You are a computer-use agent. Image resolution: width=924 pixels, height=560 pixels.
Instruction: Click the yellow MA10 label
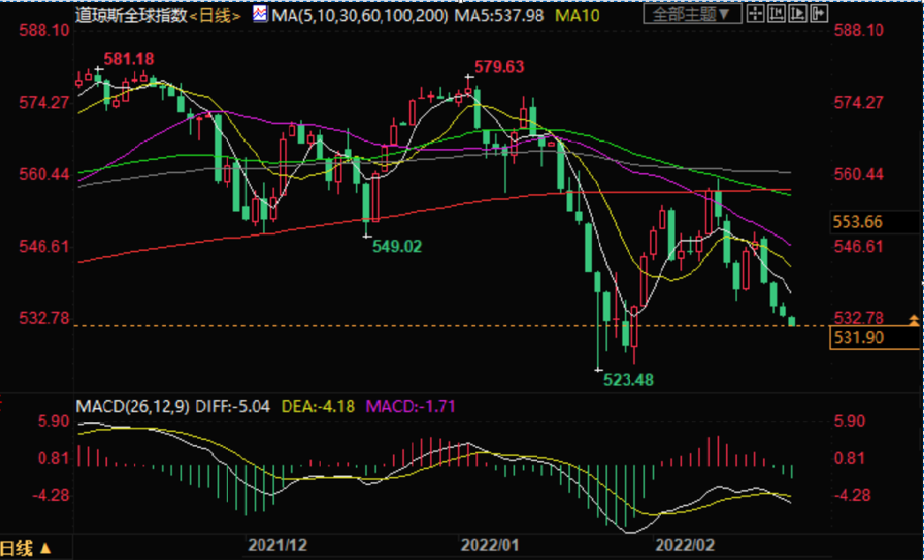(x=577, y=15)
